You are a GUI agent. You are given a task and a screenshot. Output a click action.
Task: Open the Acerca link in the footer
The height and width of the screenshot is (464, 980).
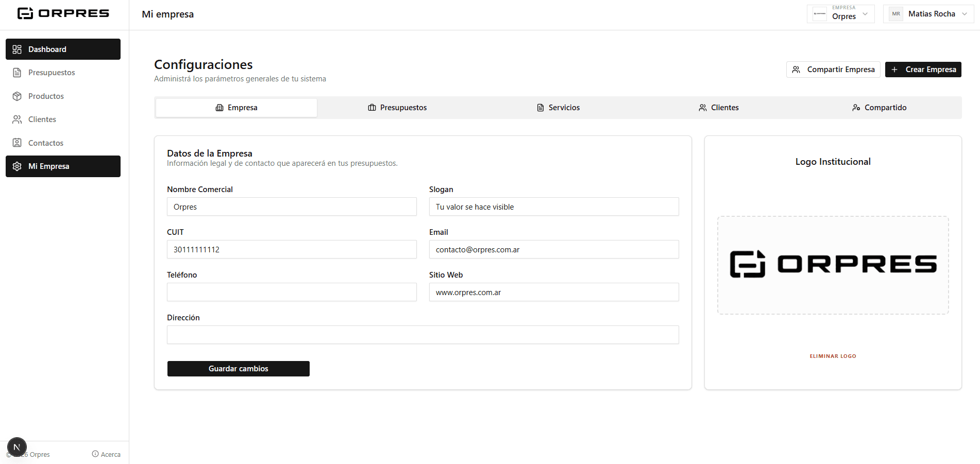[x=106, y=454]
